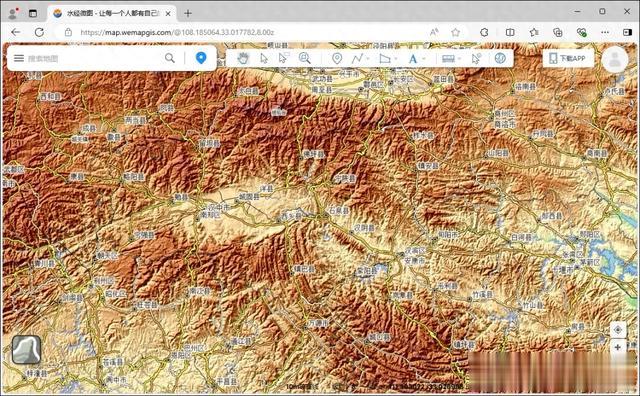This screenshot has height=396, width=640.
Task: Activate the zoom magnifier tool in map toolbar
Action: (x=304, y=58)
